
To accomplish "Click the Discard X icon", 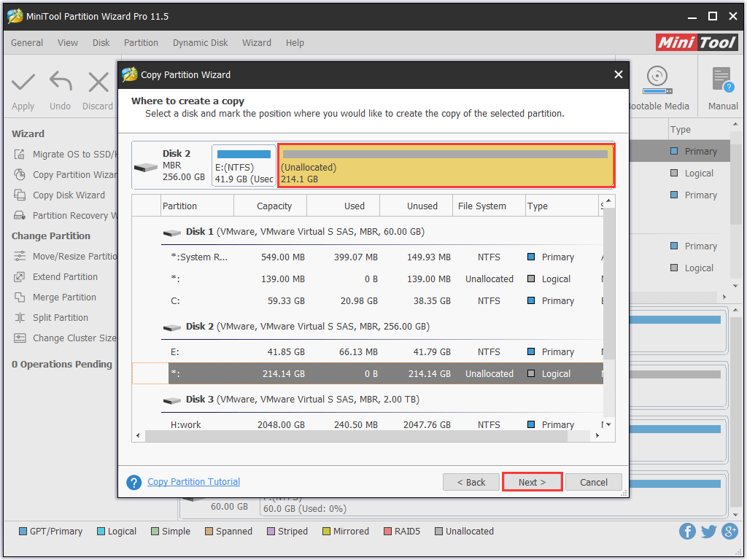I will click(98, 82).
